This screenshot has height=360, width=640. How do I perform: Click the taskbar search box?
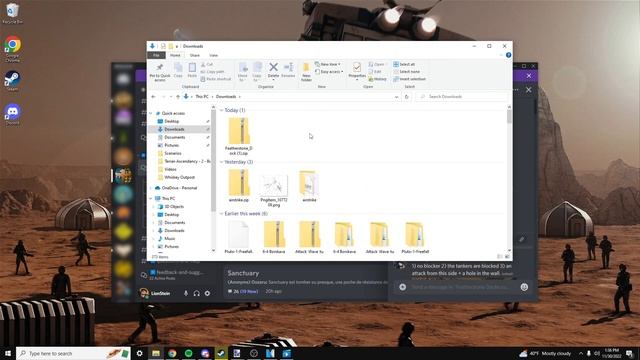[x=73, y=353]
